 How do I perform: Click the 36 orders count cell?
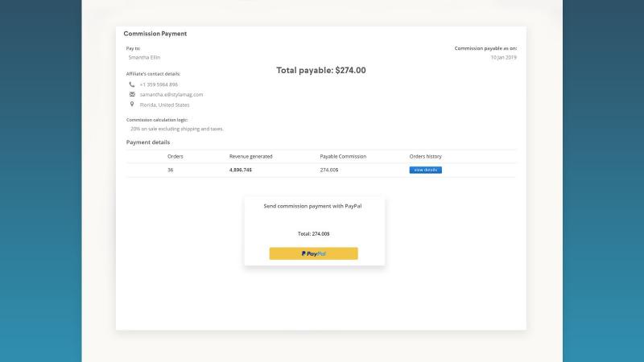tap(171, 170)
